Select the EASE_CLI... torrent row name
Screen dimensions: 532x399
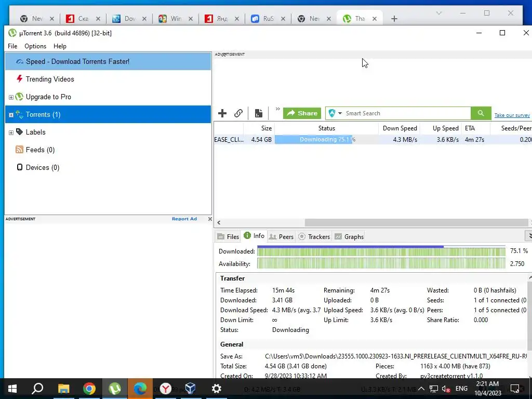pyautogui.click(x=229, y=139)
